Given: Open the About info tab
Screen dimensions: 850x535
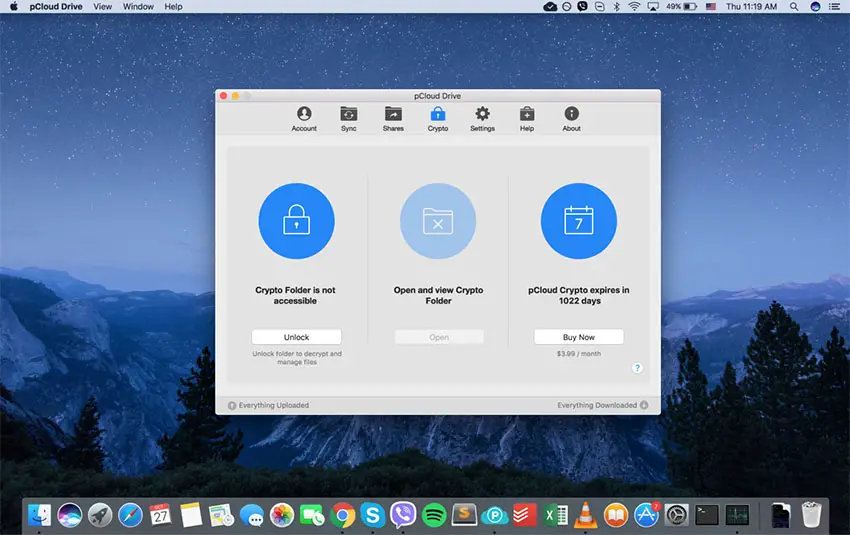Looking at the screenshot, I should coord(571,119).
